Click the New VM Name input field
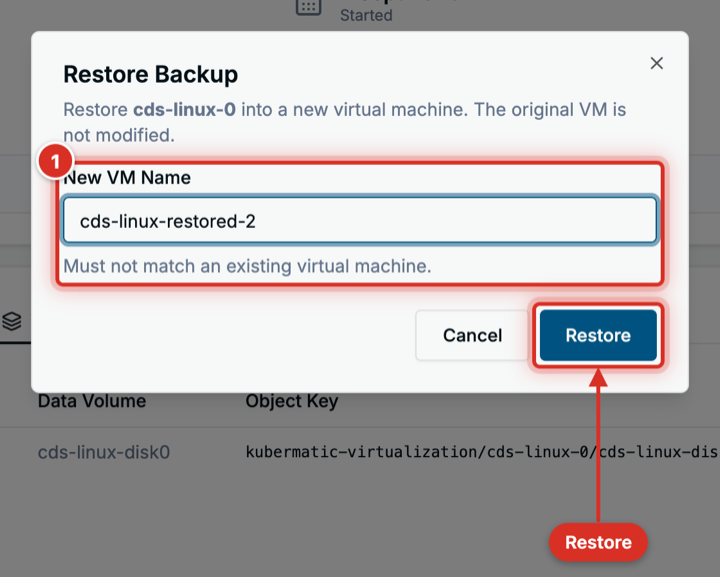The image size is (720, 577). [x=360, y=220]
